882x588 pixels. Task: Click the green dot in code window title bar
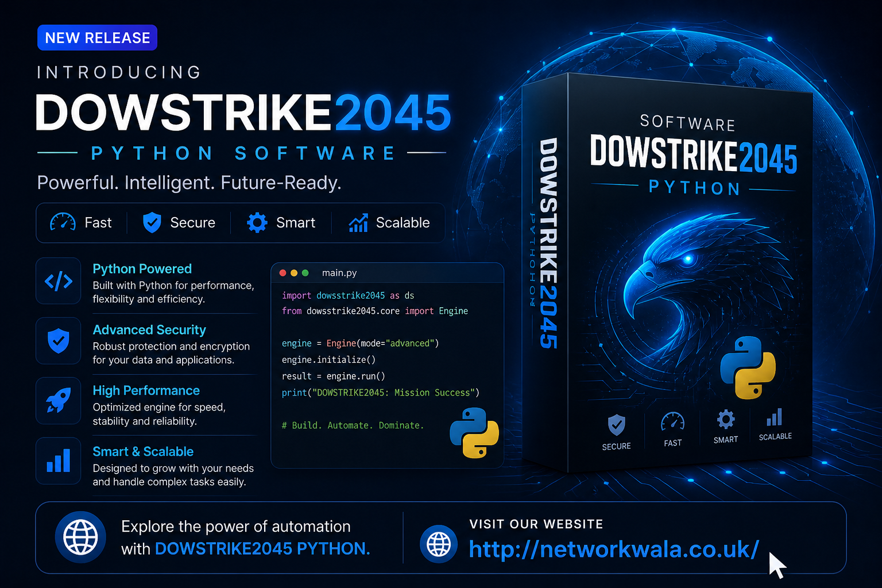point(305,273)
